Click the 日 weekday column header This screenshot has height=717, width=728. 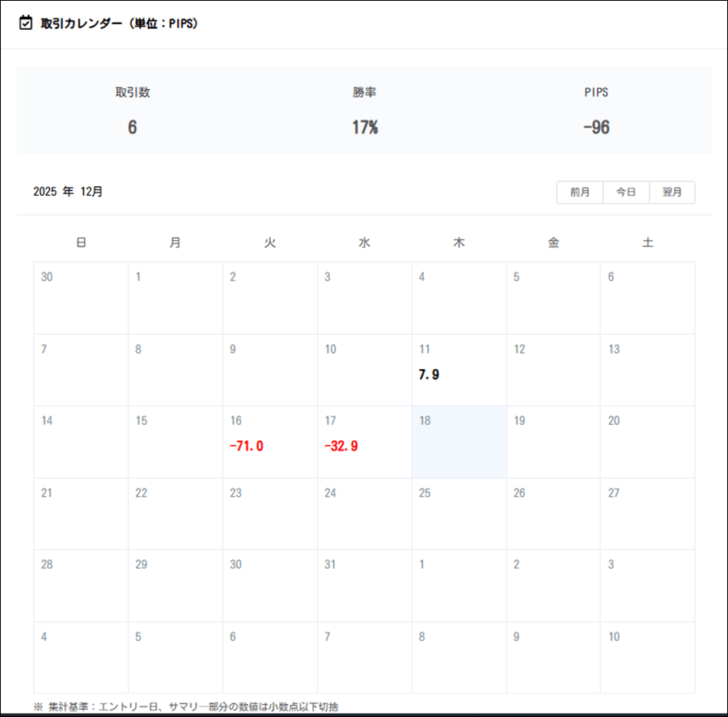tap(81, 242)
